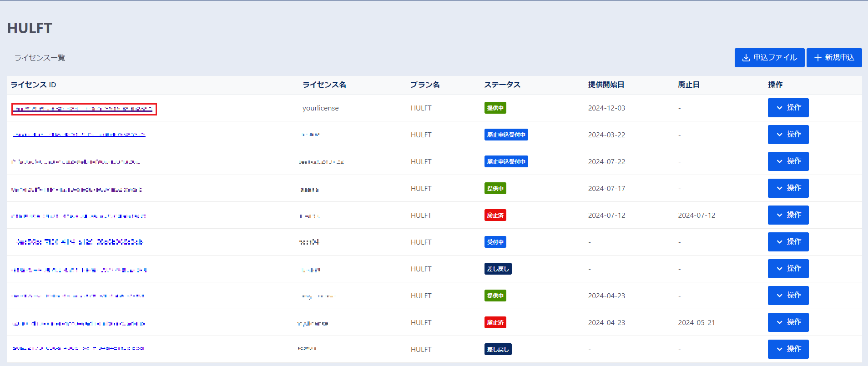Viewport: 868px width, 366px height.
Task: Expand 操作 menu for 2024-07-17 license
Action: point(788,188)
